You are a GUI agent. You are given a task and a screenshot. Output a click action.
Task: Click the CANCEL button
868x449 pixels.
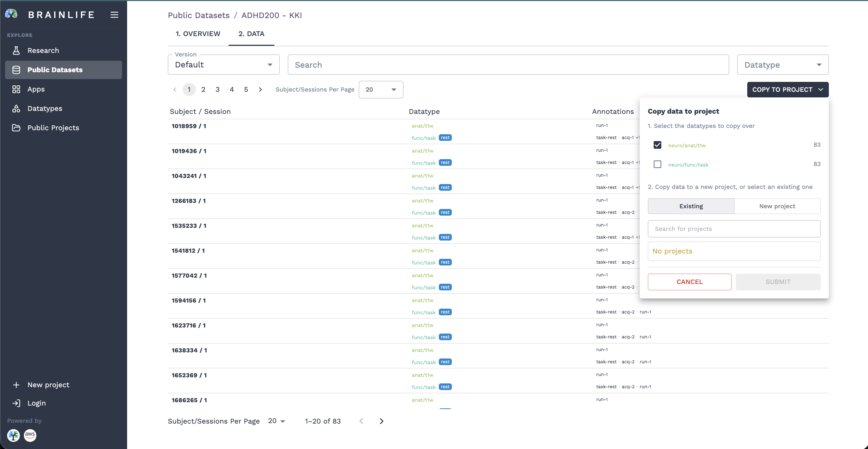(690, 282)
